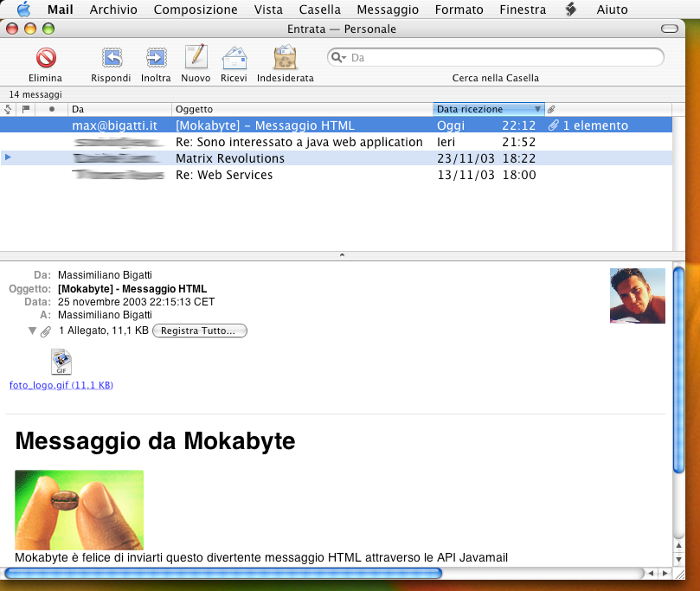Sort messages by the Da column
The height and width of the screenshot is (591, 700).
119,109
